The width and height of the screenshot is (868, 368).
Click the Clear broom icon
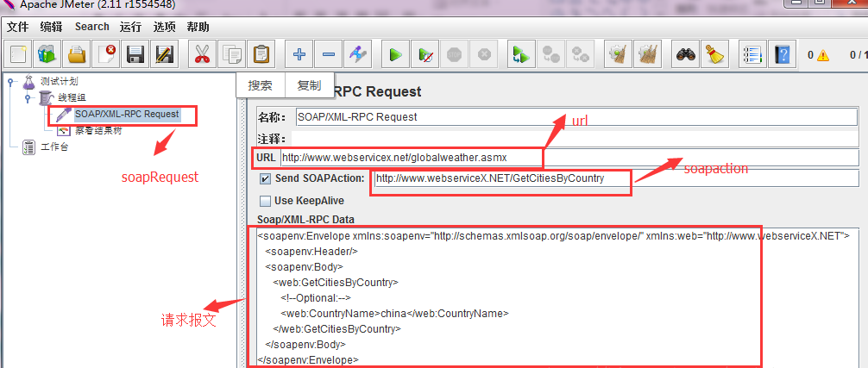(617, 54)
